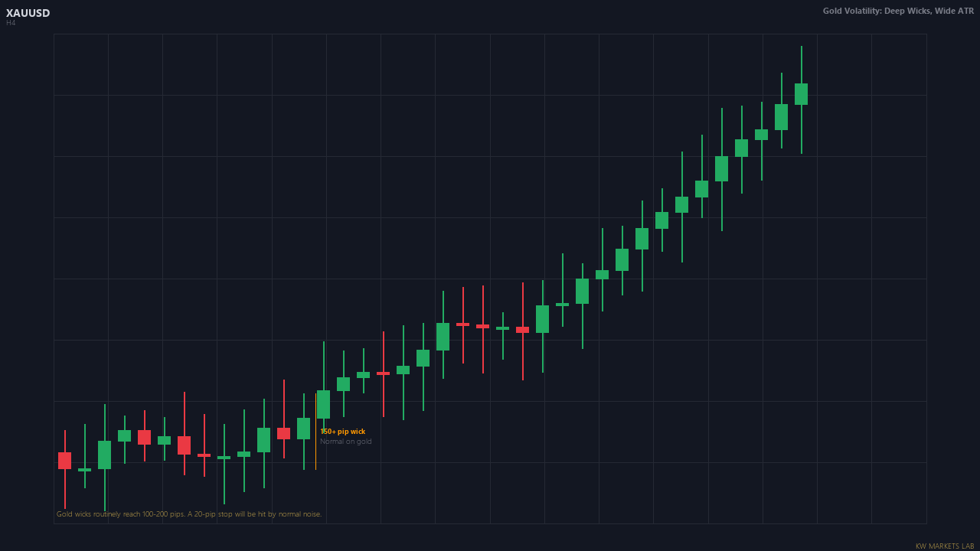The width and height of the screenshot is (980, 551).
Task: Click the H4 timeframe label
Action: pyautogui.click(x=11, y=23)
